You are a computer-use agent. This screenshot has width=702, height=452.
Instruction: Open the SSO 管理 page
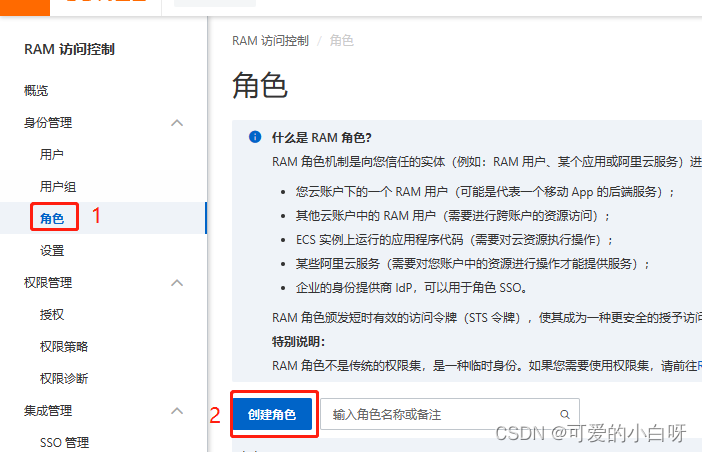pyautogui.click(x=64, y=443)
